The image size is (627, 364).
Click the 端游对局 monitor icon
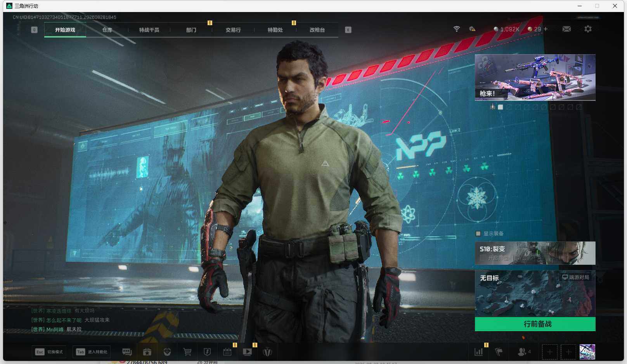click(x=565, y=277)
